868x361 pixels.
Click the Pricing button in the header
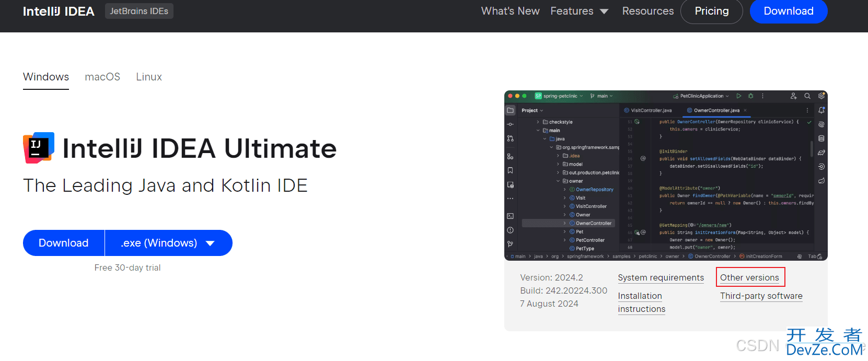(712, 11)
